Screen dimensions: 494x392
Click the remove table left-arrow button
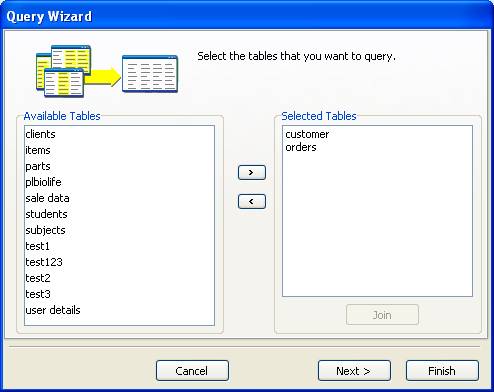tap(252, 201)
